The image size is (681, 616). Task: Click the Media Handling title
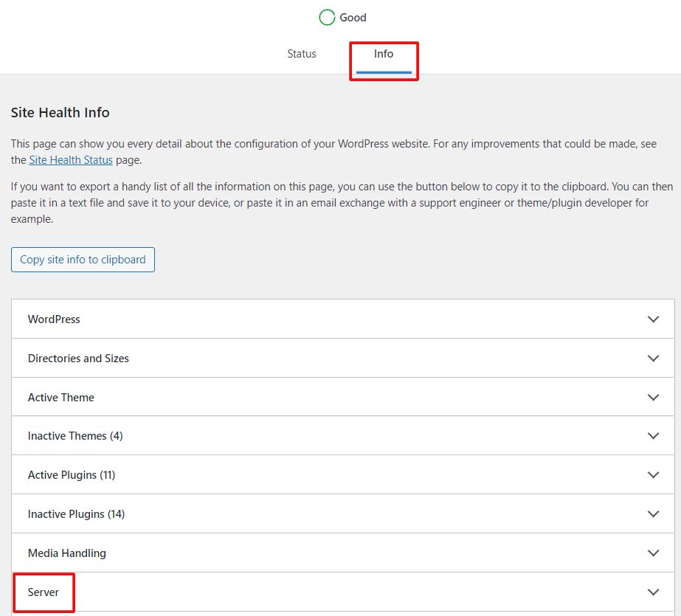(x=67, y=553)
